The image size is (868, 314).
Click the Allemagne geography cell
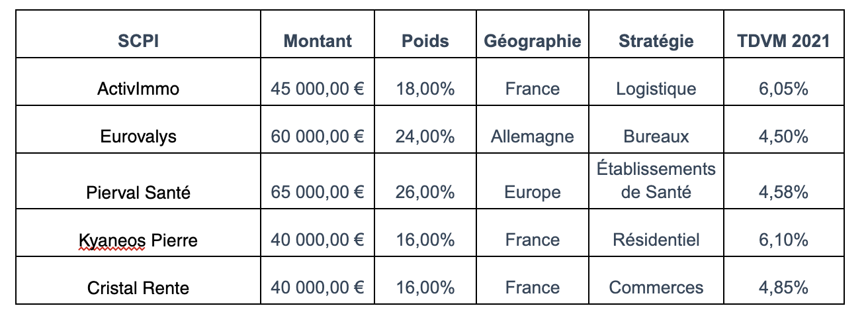(x=533, y=130)
